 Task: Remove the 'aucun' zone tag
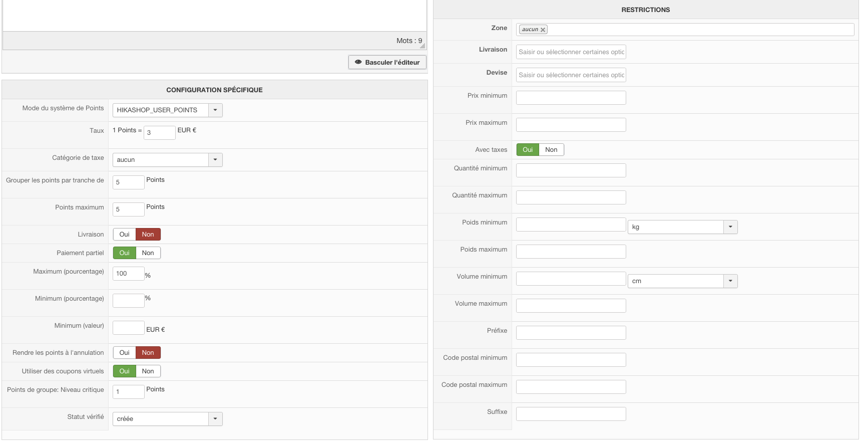click(543, 30)
